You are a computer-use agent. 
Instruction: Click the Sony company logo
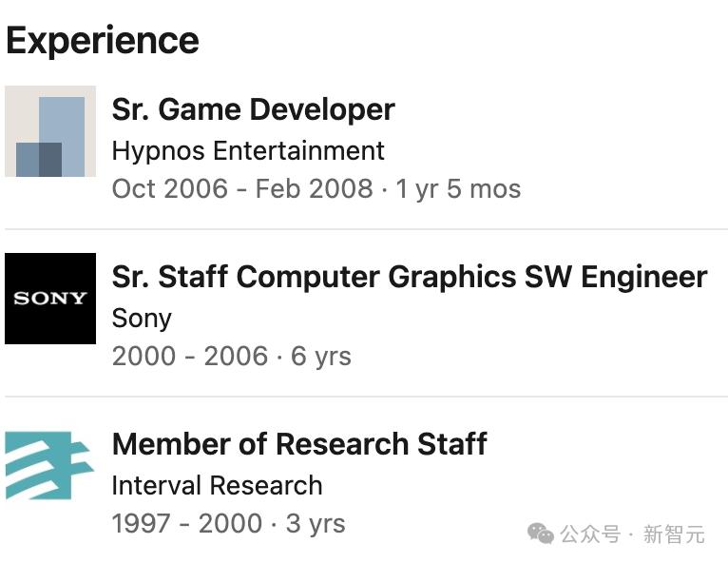tap(50, 299)
